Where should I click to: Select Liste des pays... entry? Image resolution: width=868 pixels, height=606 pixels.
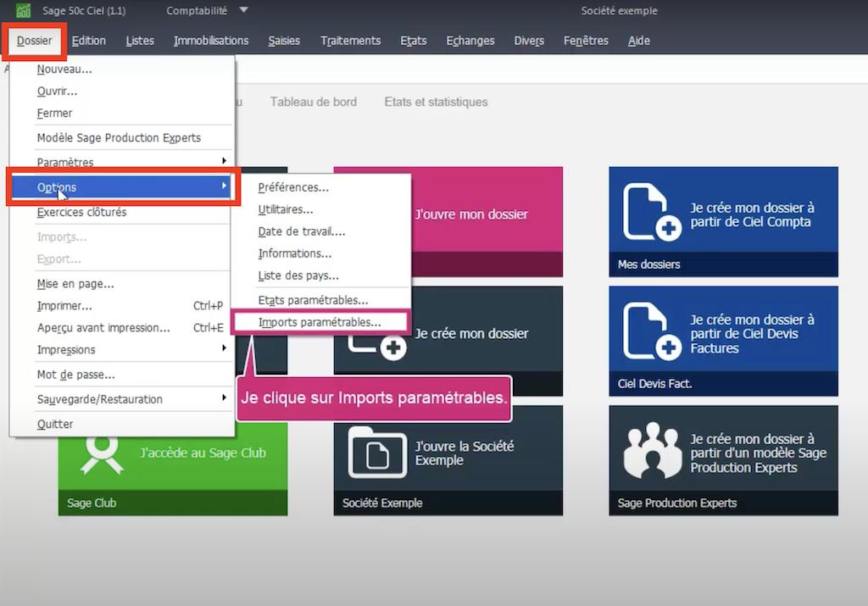pos(321,275)
